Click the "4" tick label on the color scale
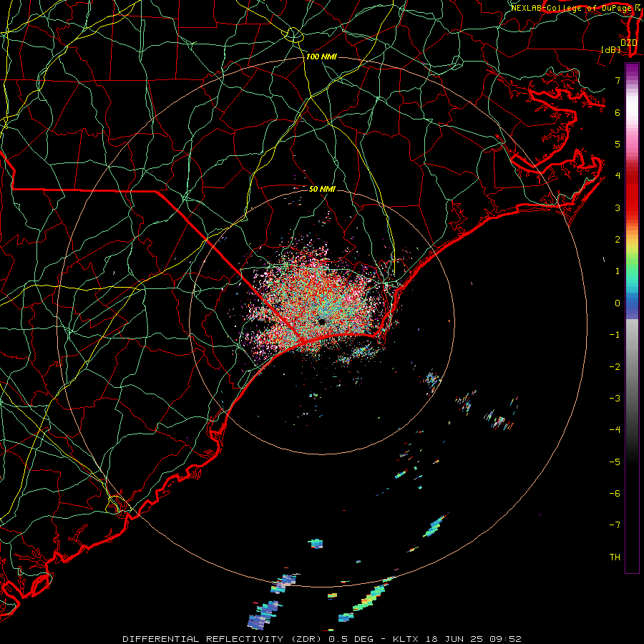Image resolution: width=644 pixels, height=644 pixels. [x=618, y=176]
